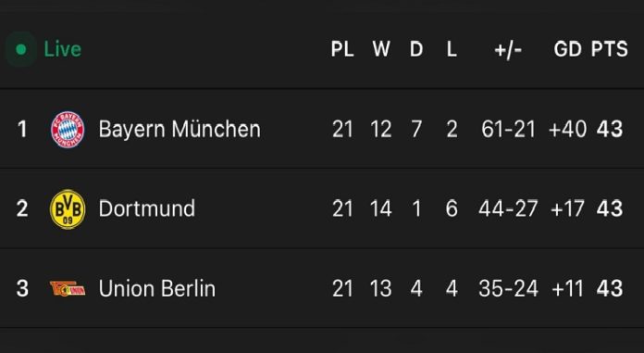644x353 pixels.
Task: Click the L losses column header
Action: [452, 49]
